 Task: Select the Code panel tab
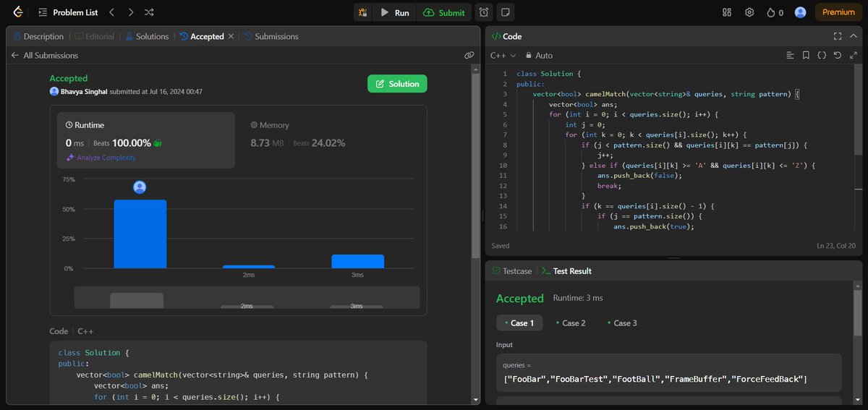(506, 36)
